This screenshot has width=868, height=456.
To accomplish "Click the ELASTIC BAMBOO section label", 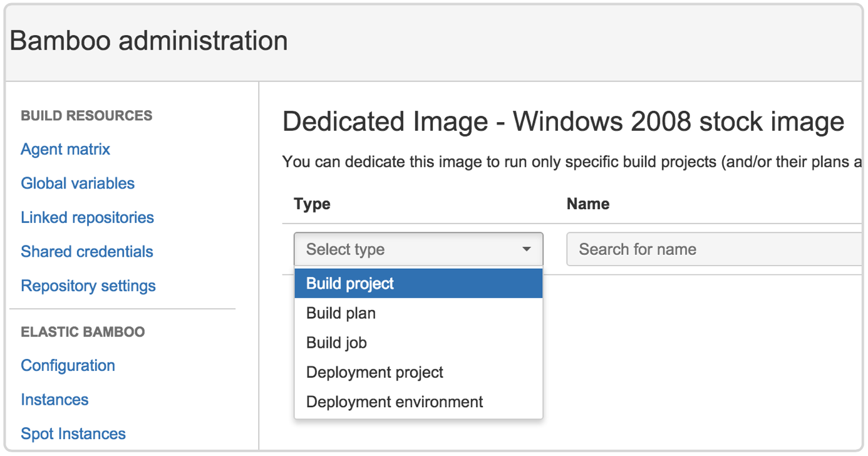I will pos(83,332).
